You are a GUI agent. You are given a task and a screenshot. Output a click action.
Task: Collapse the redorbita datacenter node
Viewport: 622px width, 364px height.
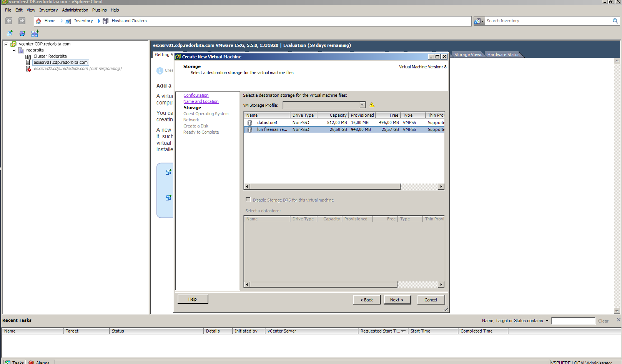[x=13, y=50]
